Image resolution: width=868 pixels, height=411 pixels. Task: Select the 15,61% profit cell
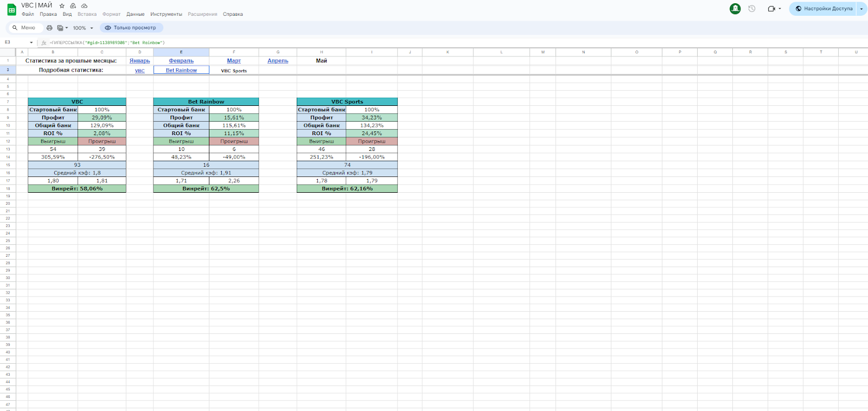tap(234, 117)
